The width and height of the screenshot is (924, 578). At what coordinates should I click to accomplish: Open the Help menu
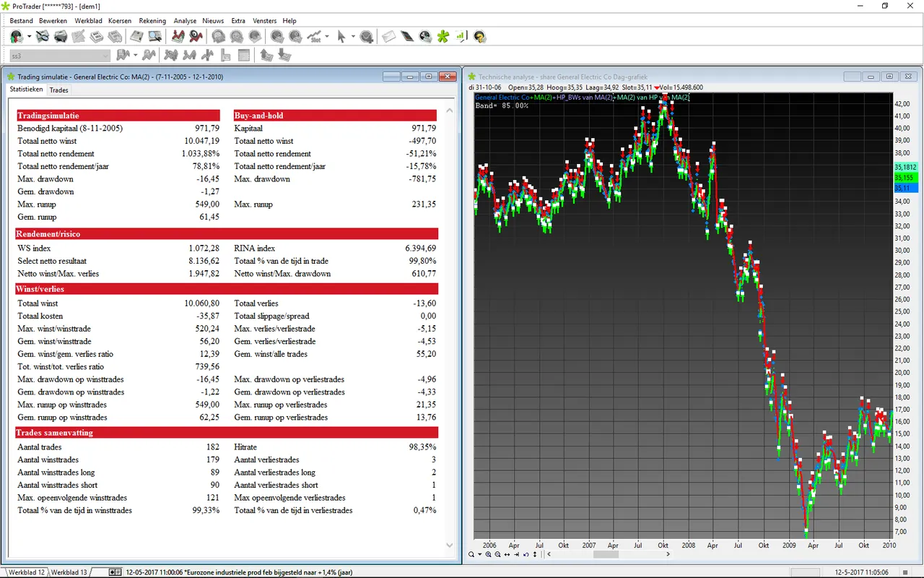click(x=289, y=21)
